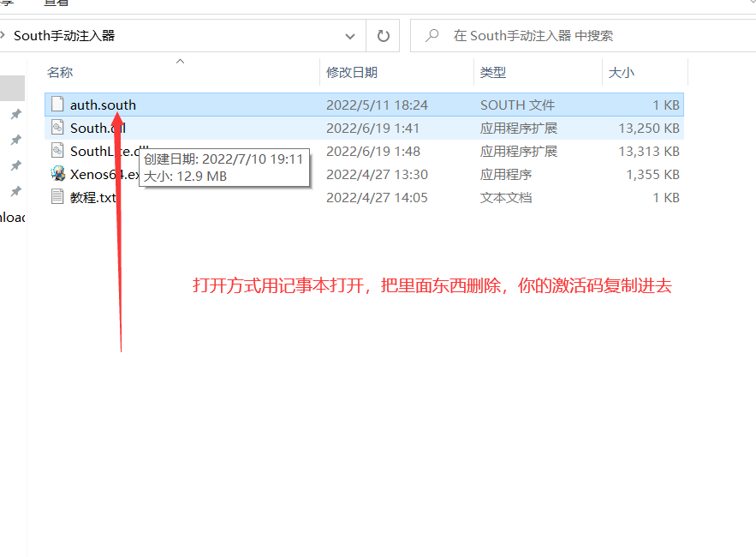The image size is (756, 557).
Task: Select the 教程.txt file name
Action: [93, 197]
